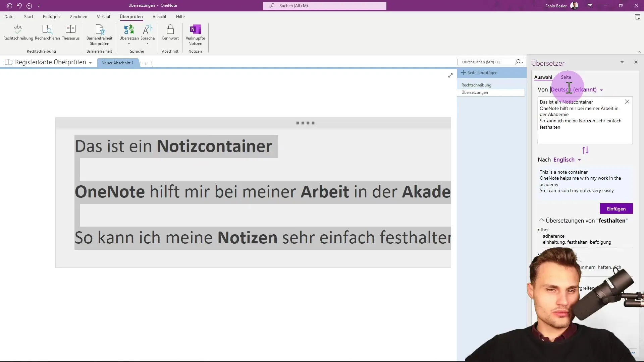Switch to Seite tab in translator
The height and width of the screenshot is (362, 644).
point(566,77)
